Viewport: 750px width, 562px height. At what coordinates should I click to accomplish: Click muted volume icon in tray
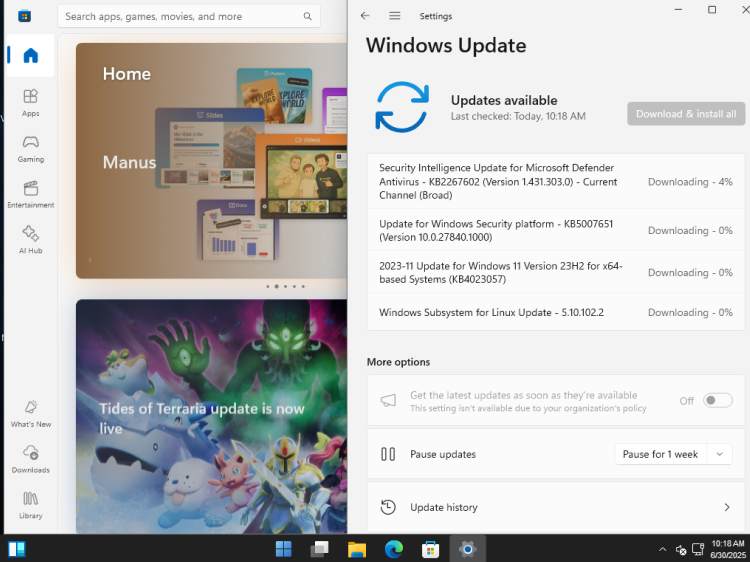(681, 550)
